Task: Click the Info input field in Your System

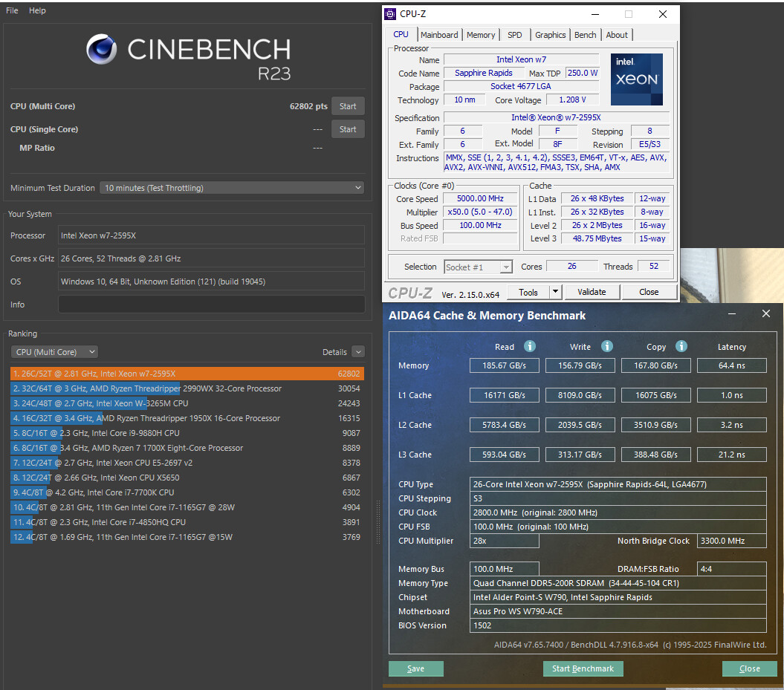Action: tap(212, 305)
